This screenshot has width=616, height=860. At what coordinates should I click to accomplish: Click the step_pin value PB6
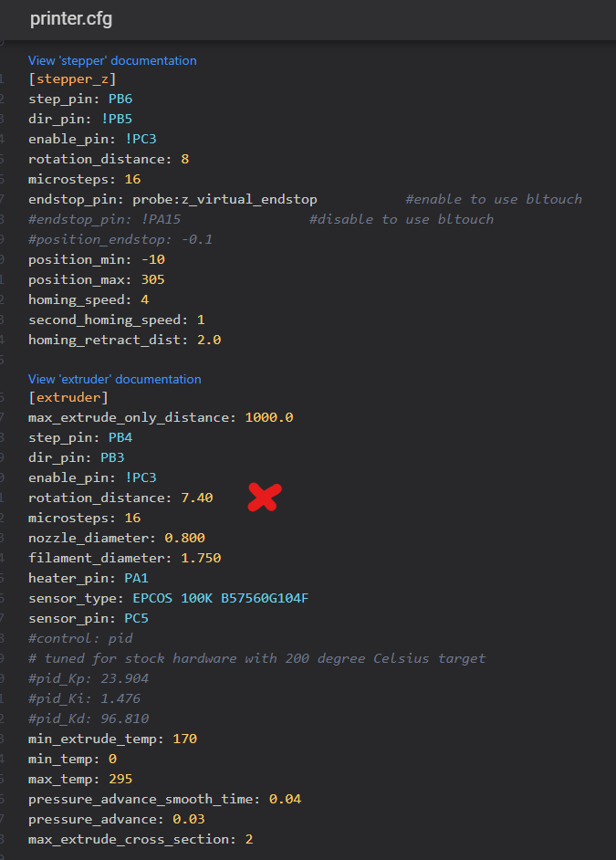tap(120, 99)
